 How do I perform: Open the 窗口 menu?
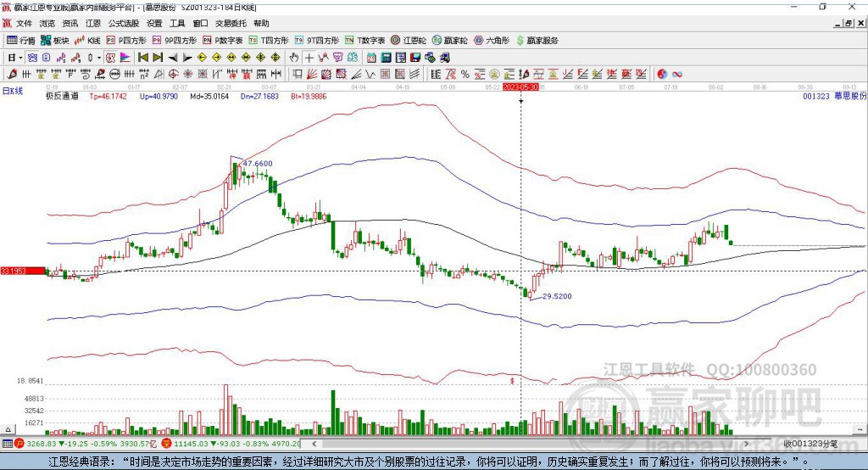click(200, 23)
